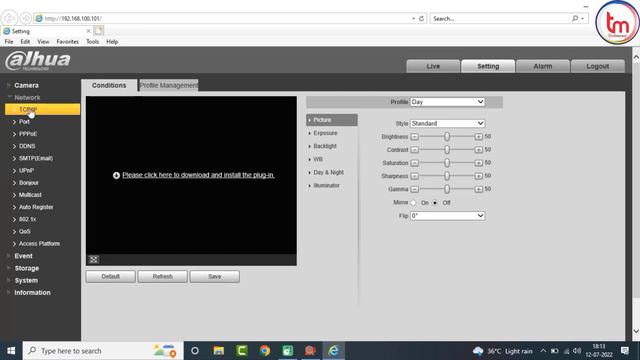Open browser Tools menu
The width and height of the screenshot is (640, 360).
point(92,42)
